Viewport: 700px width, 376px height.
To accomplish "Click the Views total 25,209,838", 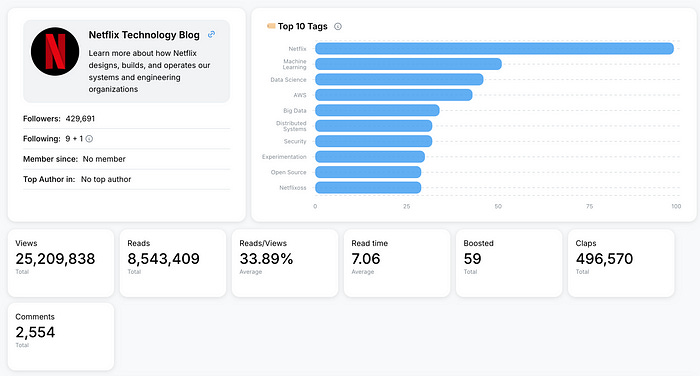I will tap(55, 259).
